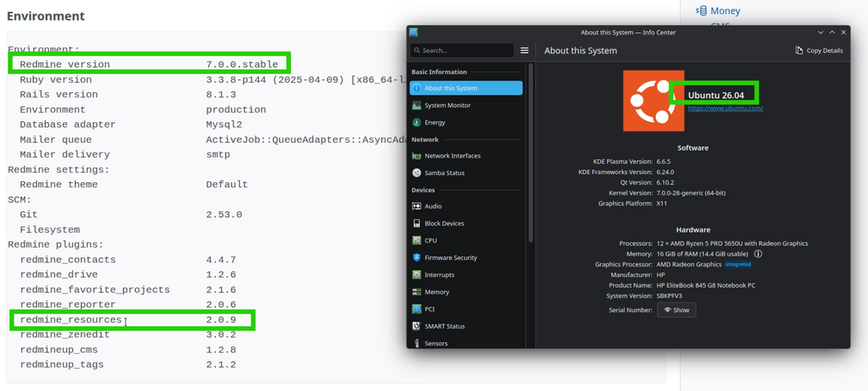Click the Block Devices drive icon
This screenshot has height=391, width=868.
click(x=417, y=223)
